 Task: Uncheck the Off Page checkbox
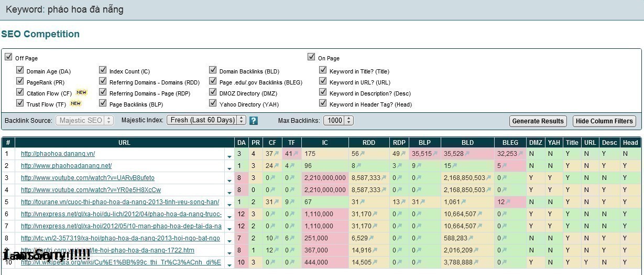(x=8, y=57)
